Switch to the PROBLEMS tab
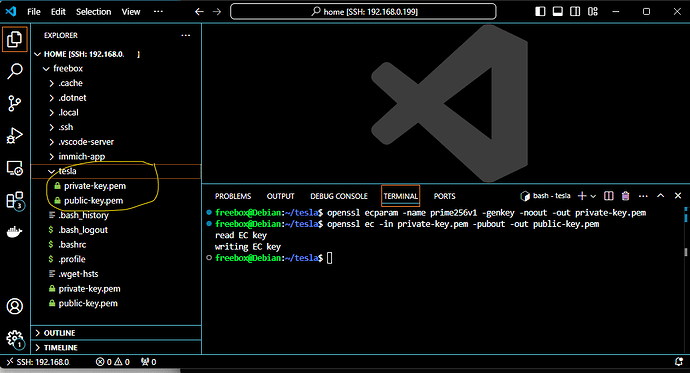Screen dimensions: 690x373 (x=233, y=196)
